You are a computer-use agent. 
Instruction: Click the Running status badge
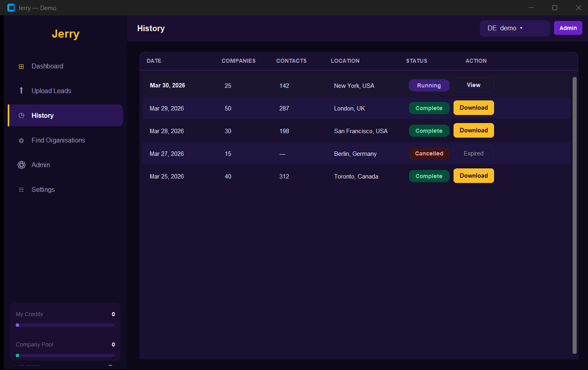click(429, 85)
